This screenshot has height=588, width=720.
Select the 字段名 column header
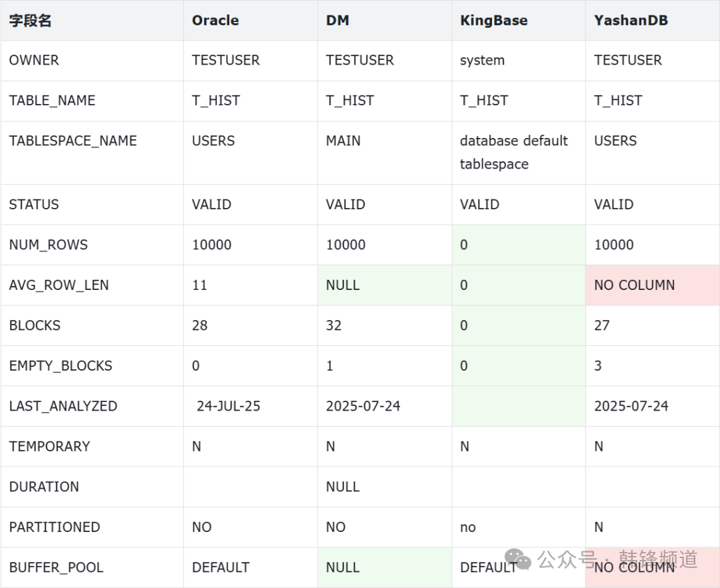(30, 21)
